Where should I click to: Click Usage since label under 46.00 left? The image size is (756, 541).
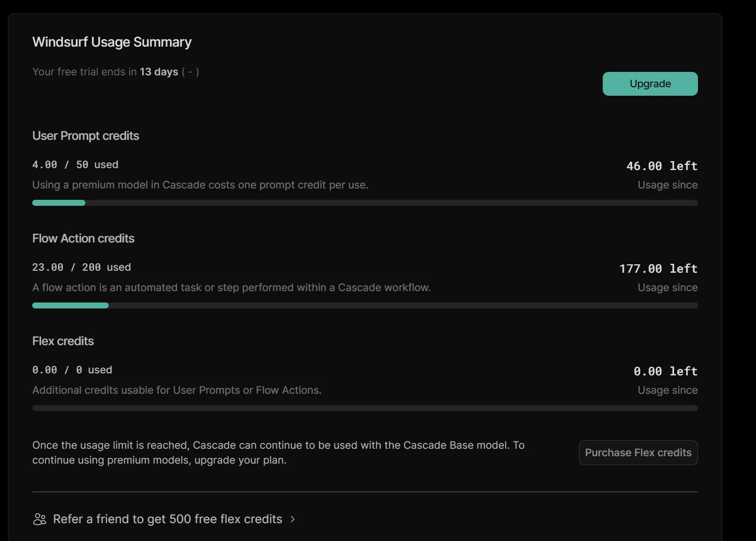(x=667, y=185)
